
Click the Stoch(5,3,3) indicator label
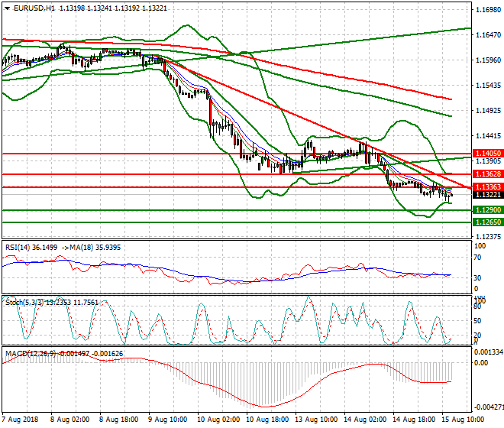coord(21,302)
